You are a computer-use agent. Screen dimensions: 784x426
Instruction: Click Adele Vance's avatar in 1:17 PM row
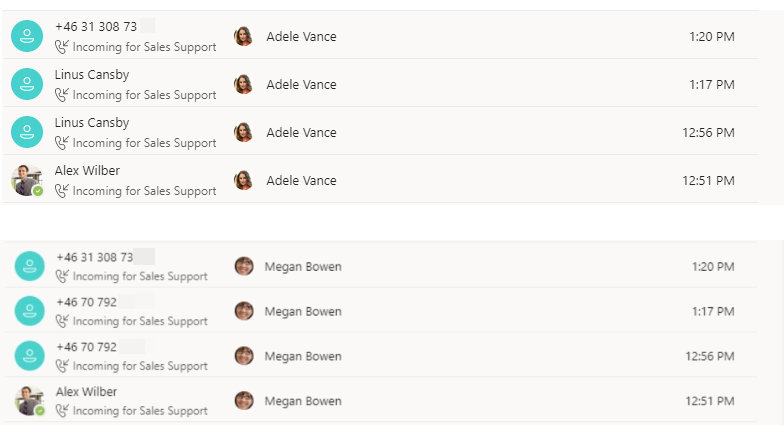coord(244,84)
